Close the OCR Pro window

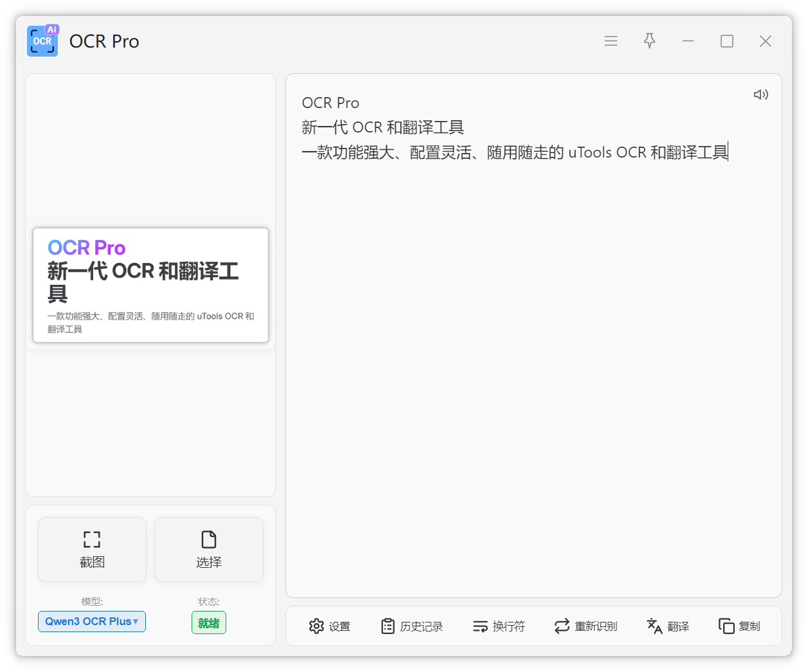(765, 41)
